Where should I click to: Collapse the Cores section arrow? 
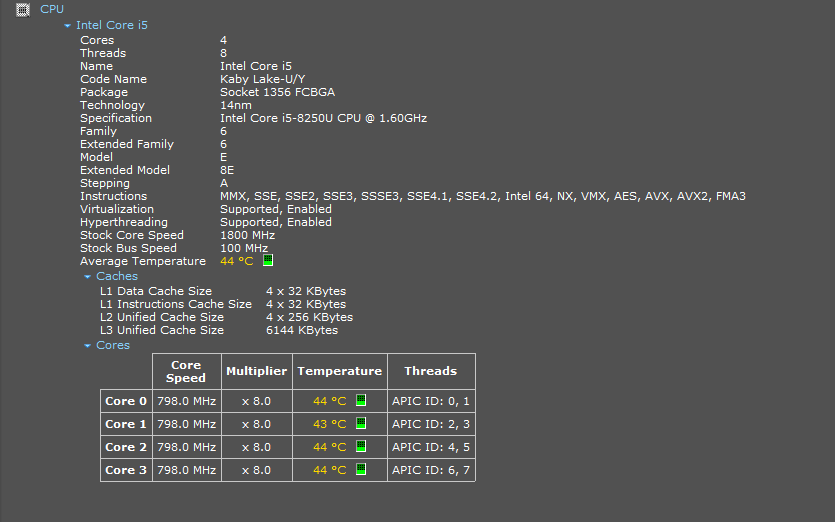87,345
